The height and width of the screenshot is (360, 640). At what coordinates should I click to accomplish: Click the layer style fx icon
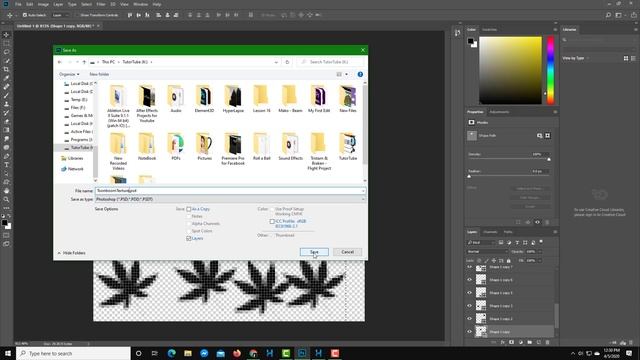pos(503,342)
